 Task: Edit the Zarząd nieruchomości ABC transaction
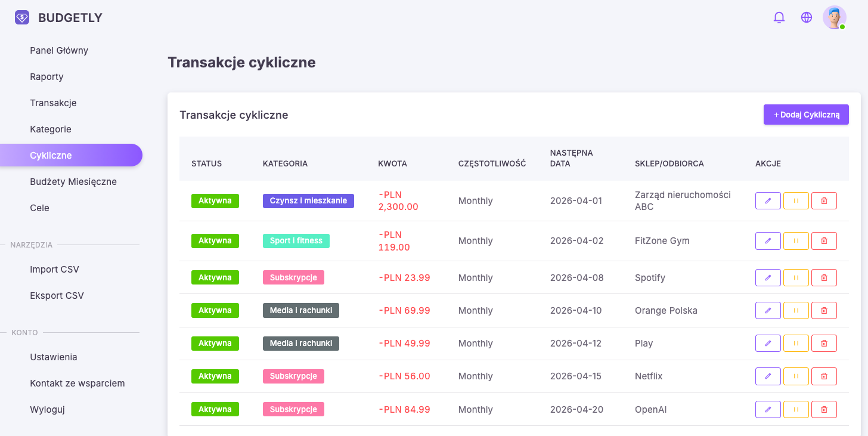[768, 201]
